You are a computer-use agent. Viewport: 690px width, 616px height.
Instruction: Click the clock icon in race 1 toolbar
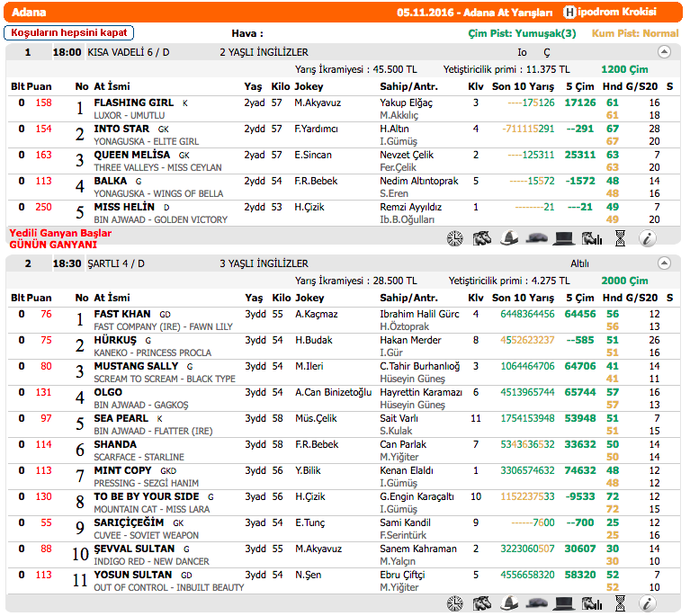coord(455,238)
